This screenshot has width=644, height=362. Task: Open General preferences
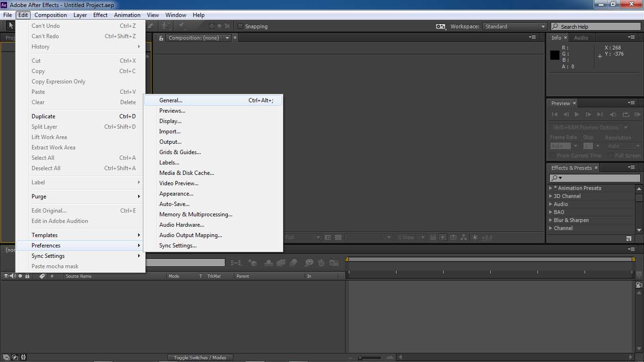pyautogui.click(x=213, y=100)
